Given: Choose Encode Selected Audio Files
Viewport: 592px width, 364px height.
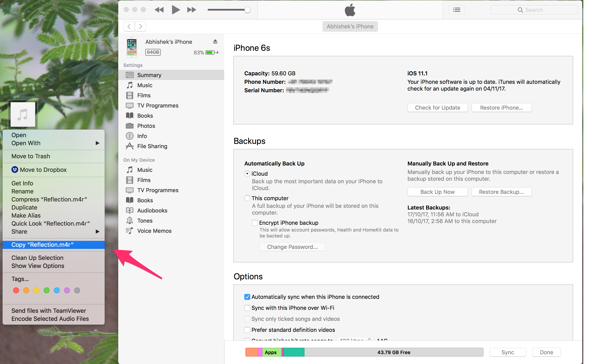Looking at the screenshot, I should tap(54, 319).
